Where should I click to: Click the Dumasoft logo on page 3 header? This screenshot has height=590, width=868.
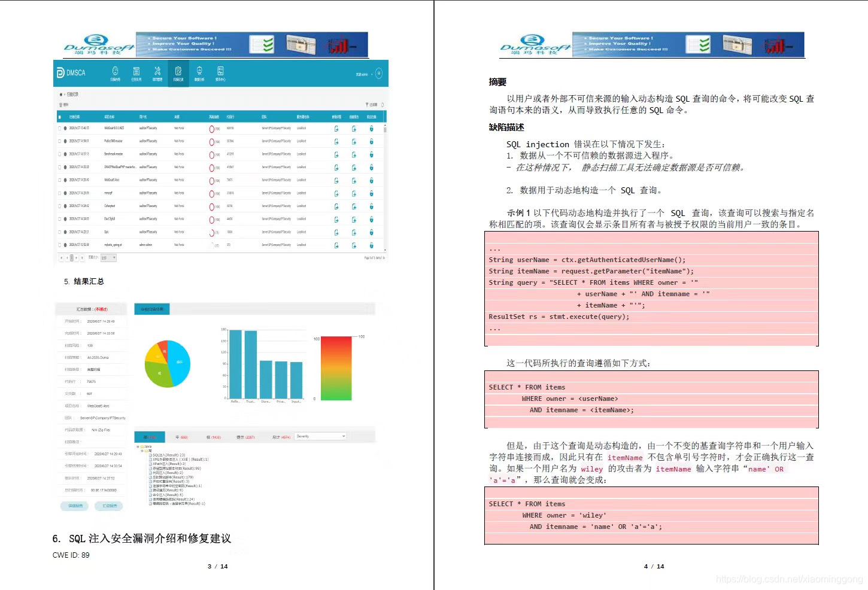99,45
